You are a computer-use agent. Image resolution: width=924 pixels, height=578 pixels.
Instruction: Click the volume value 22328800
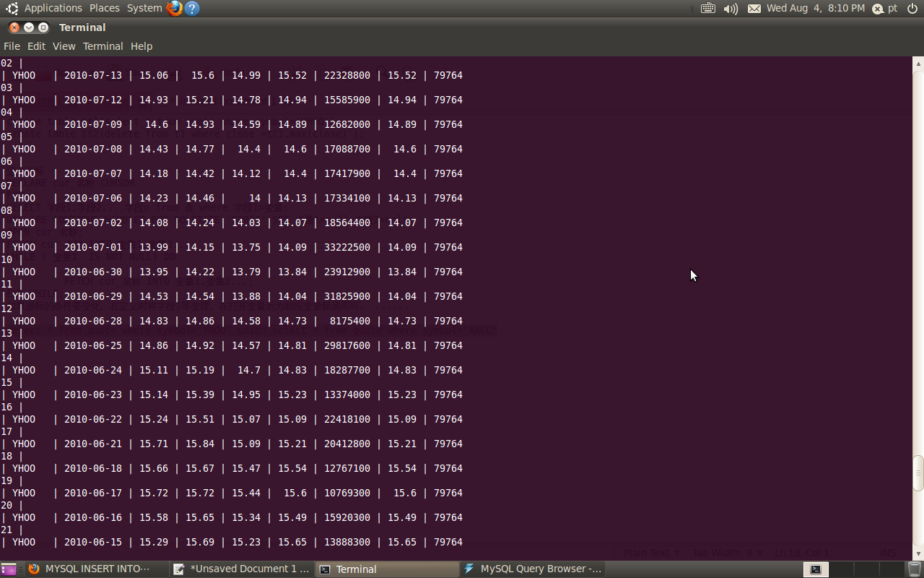[x=347, y=75]
